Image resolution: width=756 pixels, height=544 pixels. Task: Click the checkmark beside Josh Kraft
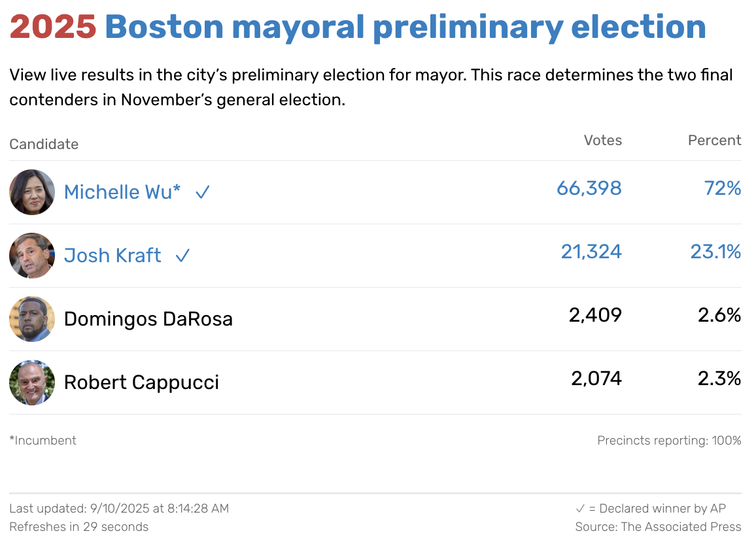pyautogui.click(x=182, y=256)
